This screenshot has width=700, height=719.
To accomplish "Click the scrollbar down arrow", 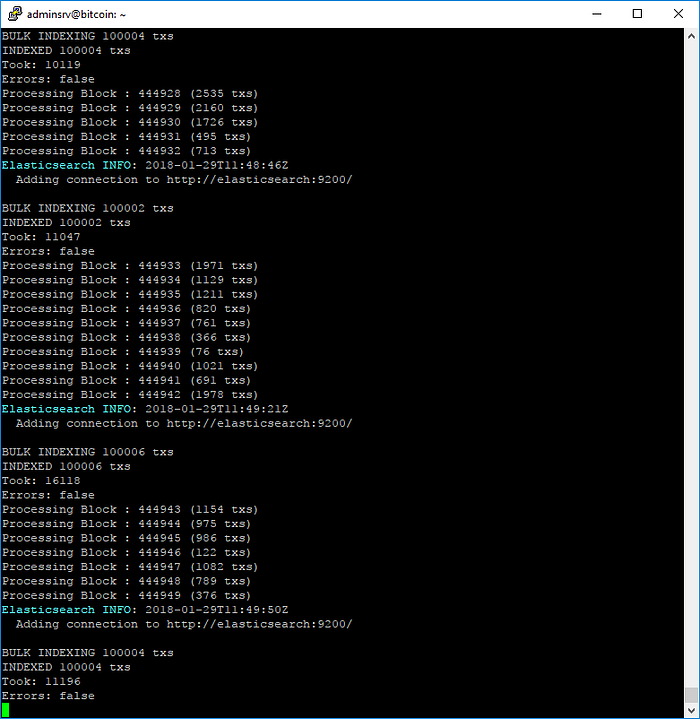I will (x=691, y=711).
